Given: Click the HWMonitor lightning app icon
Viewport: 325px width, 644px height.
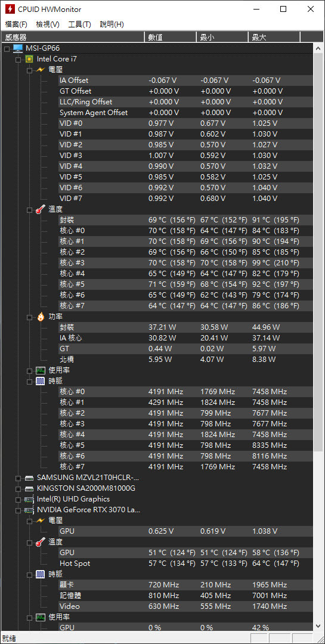Looking at the screenshot, I should 10,9.
